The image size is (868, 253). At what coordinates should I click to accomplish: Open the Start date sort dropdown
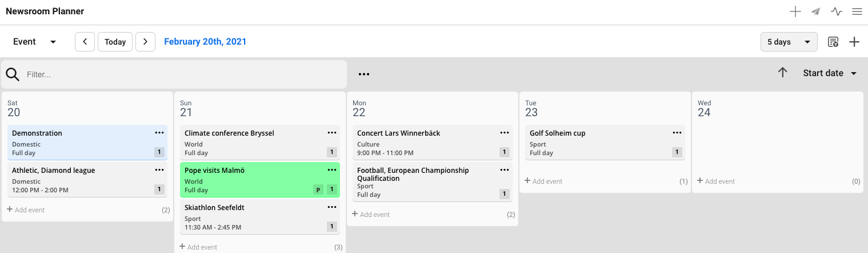click(830, 73)
